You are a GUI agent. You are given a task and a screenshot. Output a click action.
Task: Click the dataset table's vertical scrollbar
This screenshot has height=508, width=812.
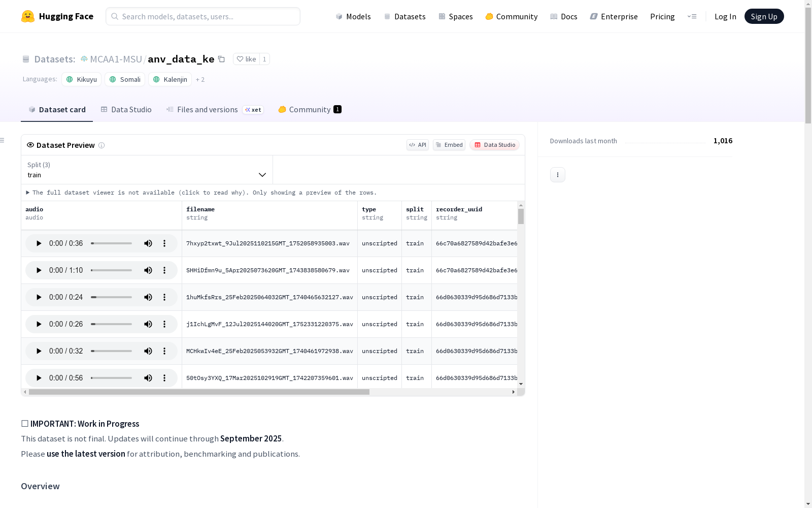[x=521, y=216]
